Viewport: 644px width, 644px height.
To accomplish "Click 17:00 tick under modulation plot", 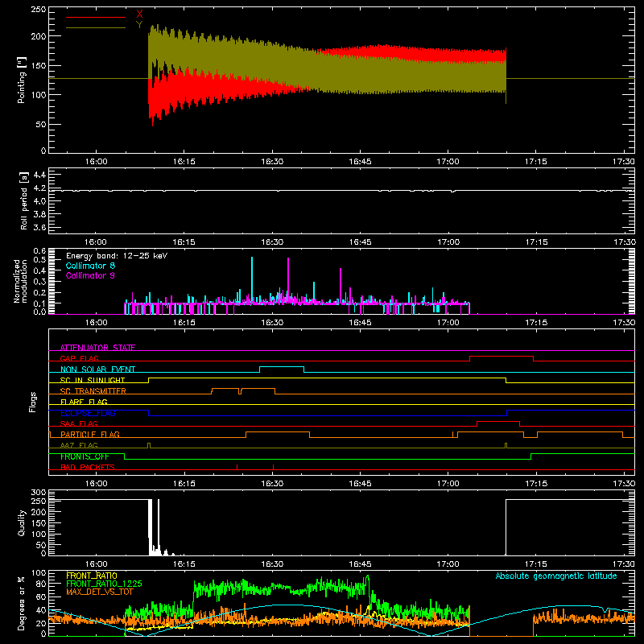I will click(x=448, y=323).
